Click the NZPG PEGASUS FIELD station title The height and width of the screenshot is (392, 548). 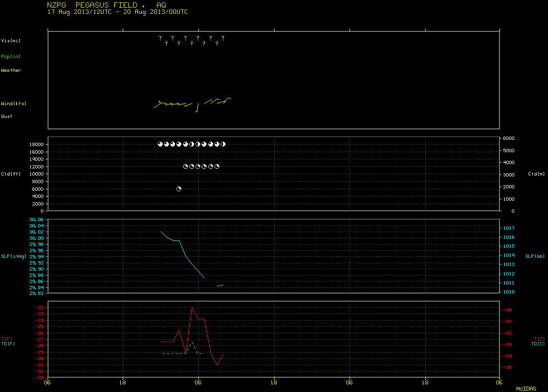(106, 5)
